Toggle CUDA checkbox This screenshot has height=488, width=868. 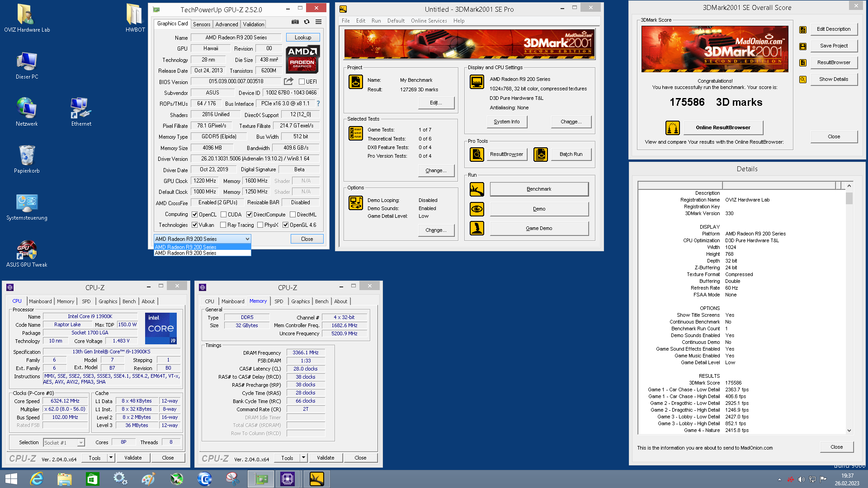[223, 215]
